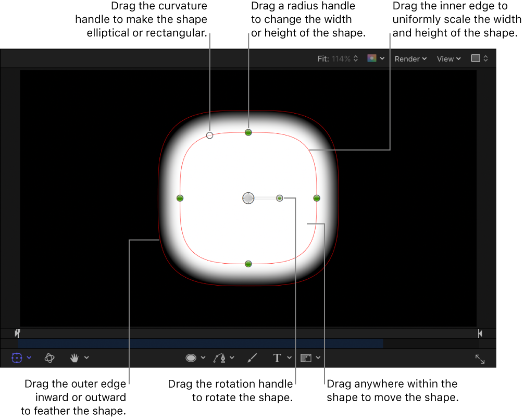
Task: Open the Hand tool dropdown arrow
Action: coord(86,357)
